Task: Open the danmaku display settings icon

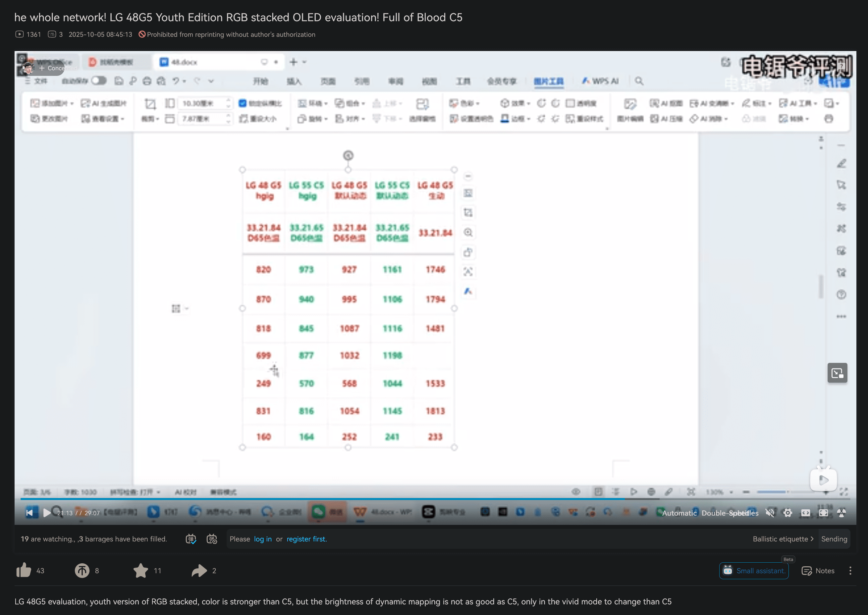Action: pos(212,539)
